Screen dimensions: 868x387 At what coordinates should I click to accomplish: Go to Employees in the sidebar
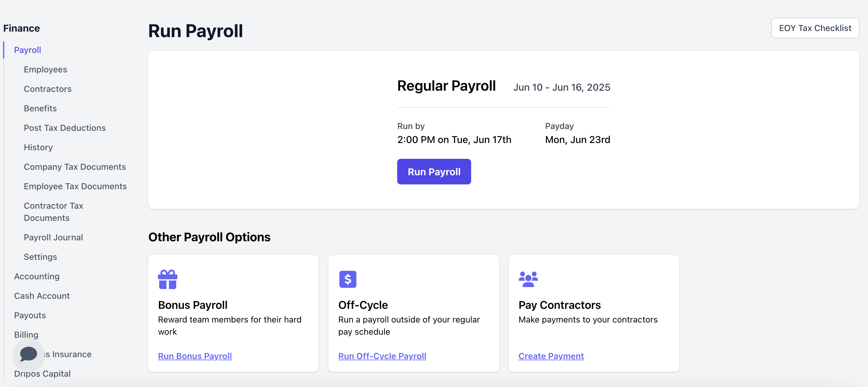(x=45, y=69)
